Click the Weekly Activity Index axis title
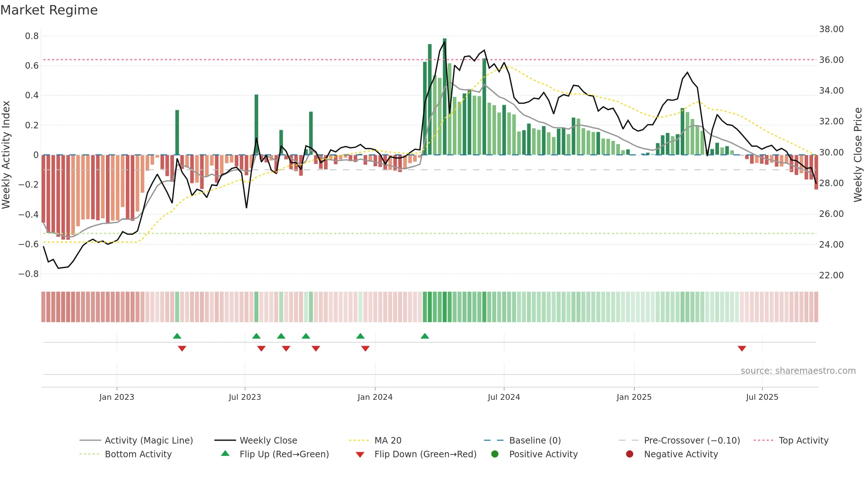868x488 pixels. (6, 155)
